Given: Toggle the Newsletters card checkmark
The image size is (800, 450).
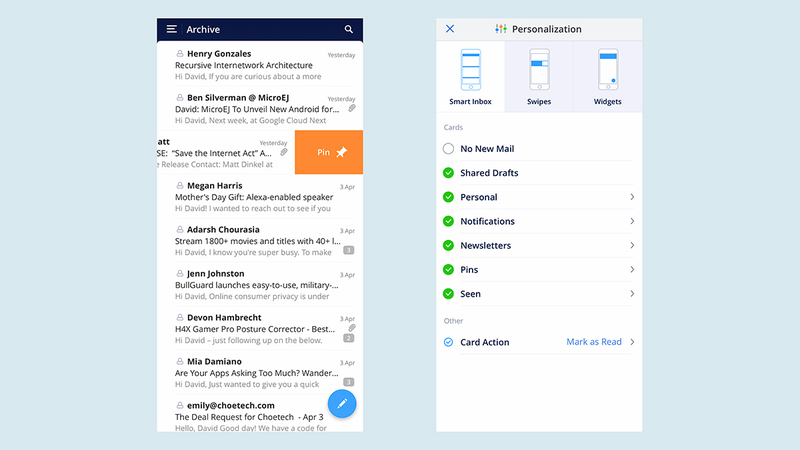Looking at the screenshot, I should point(448,245).
